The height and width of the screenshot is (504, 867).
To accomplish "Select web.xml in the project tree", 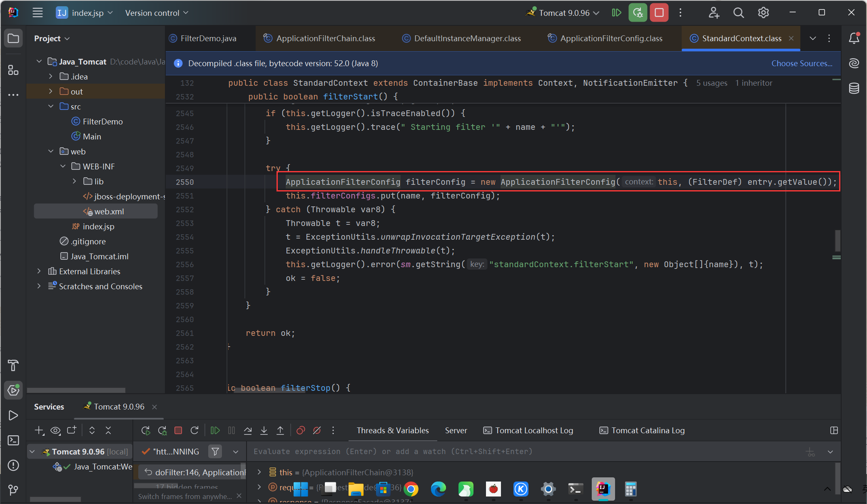I will point(96,211).
